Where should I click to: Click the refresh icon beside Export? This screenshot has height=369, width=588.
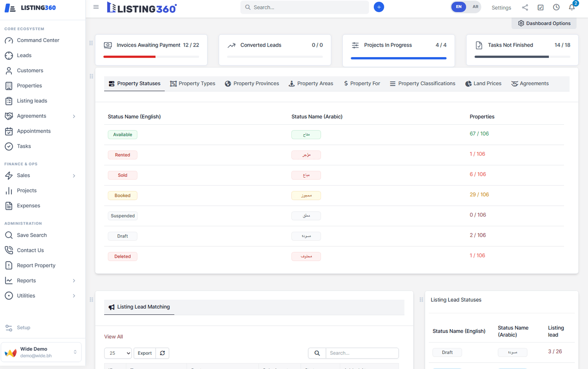pyautogui.click(x=163, y=353)
